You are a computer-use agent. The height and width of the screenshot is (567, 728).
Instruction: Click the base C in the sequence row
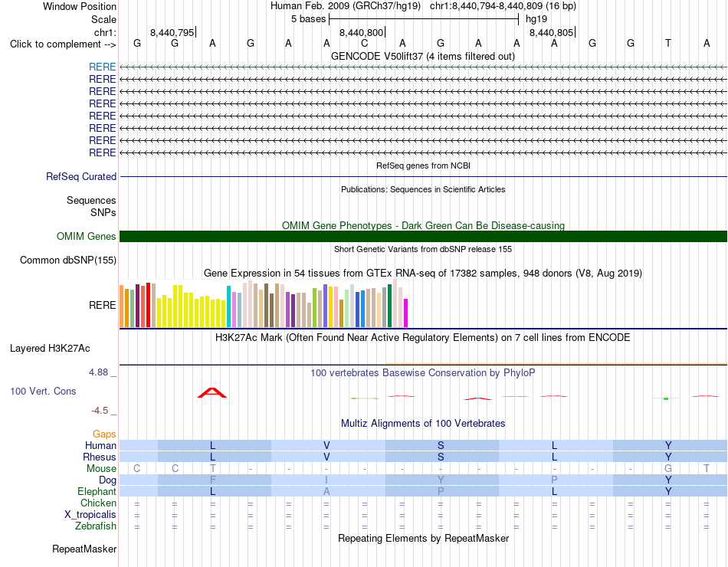tap(365, 43)
